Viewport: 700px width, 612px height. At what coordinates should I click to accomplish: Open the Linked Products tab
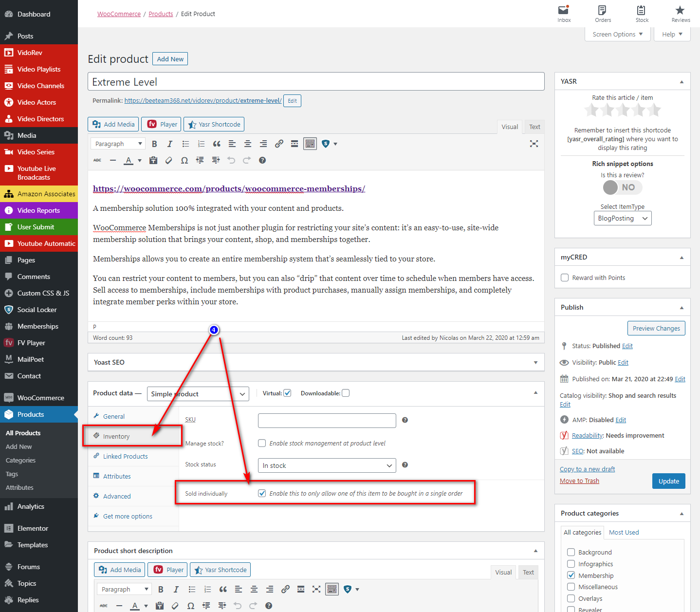125,456
